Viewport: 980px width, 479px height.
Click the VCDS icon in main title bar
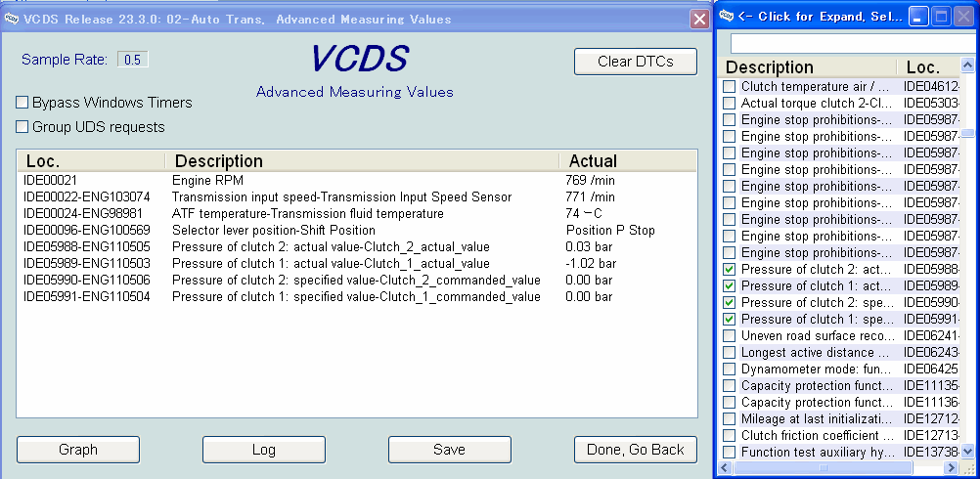11,19
